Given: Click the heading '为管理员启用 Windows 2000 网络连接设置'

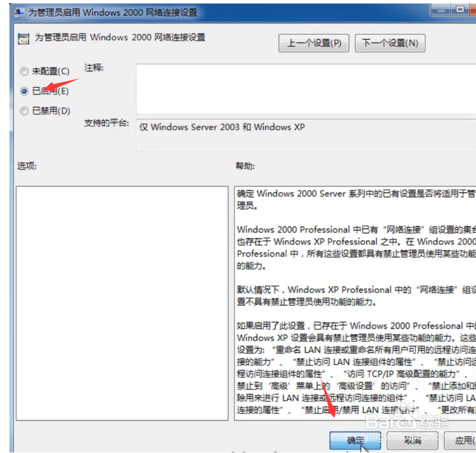Looking at the screenshot, I should [120, 38].
